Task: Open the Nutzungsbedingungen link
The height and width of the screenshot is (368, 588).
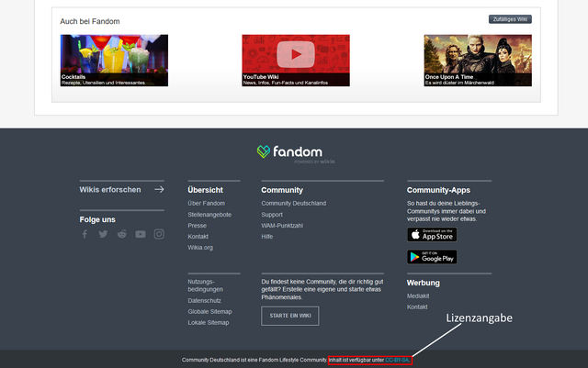Action: (206, 285)
